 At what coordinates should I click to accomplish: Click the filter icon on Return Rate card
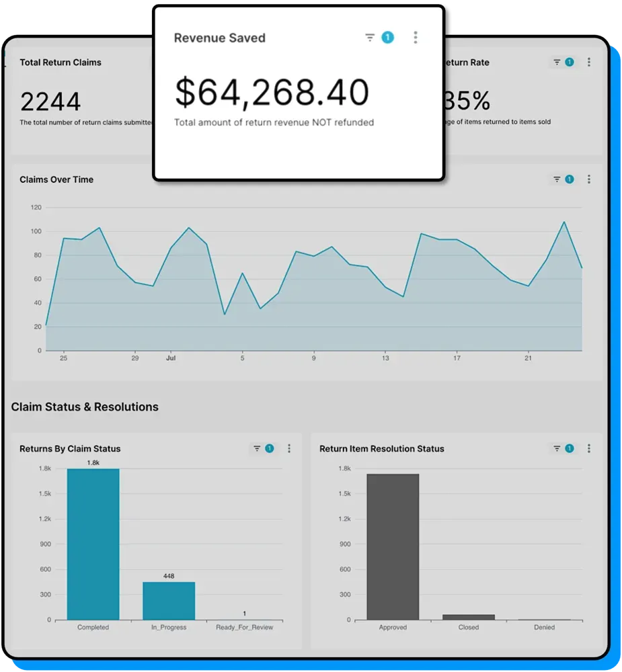pos(557,62)
